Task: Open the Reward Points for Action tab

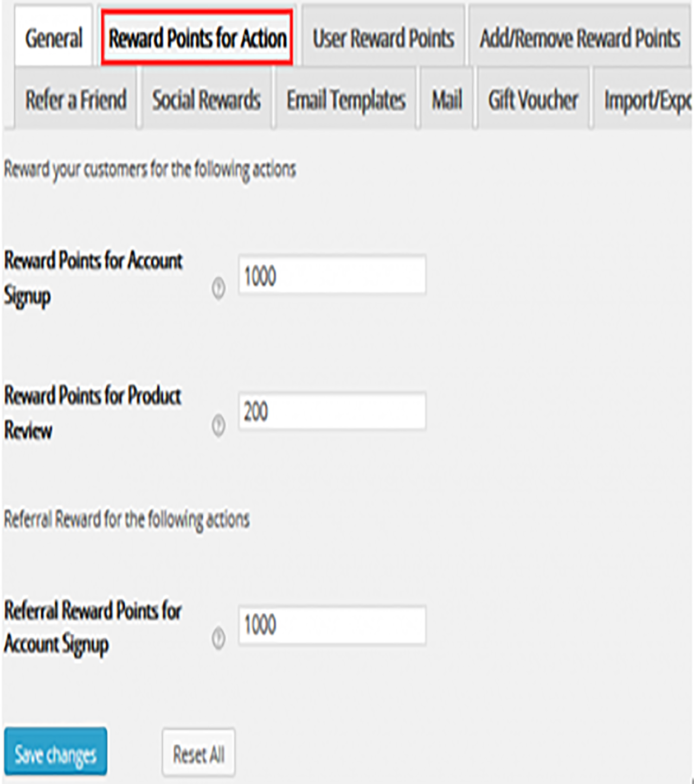Action: coord(198,38)
